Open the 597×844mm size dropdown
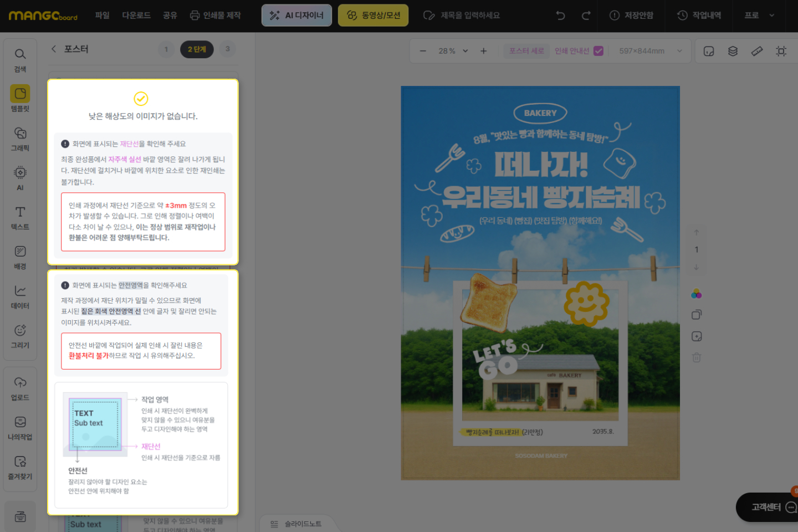Image resolution: width=798 pixels, height=532 pixels. (679, 51)
